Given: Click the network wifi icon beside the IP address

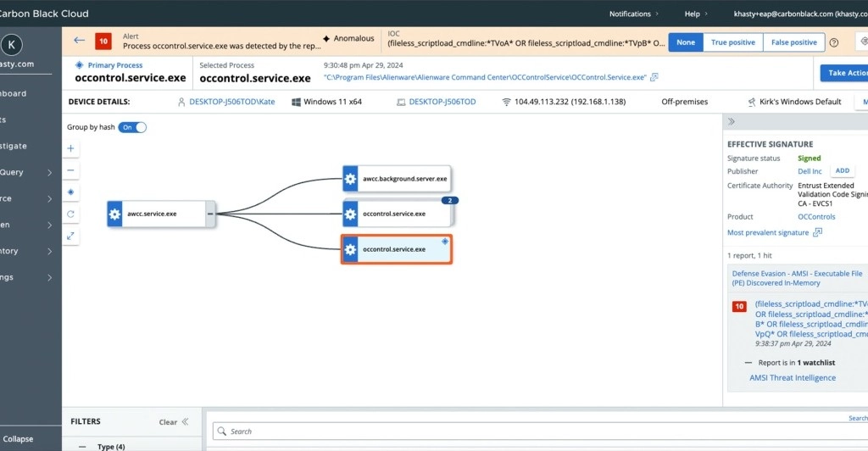Looking at the screenshot, I should click(x=506, y=102).
